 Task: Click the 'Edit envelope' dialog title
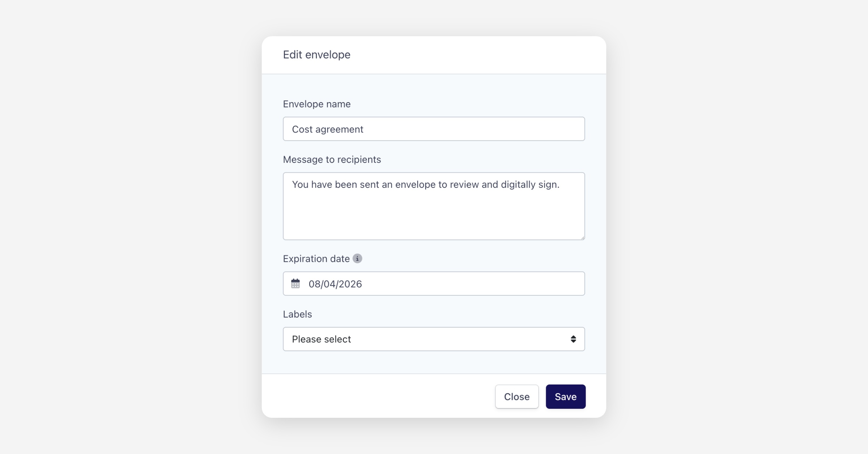tap(316, 55)
